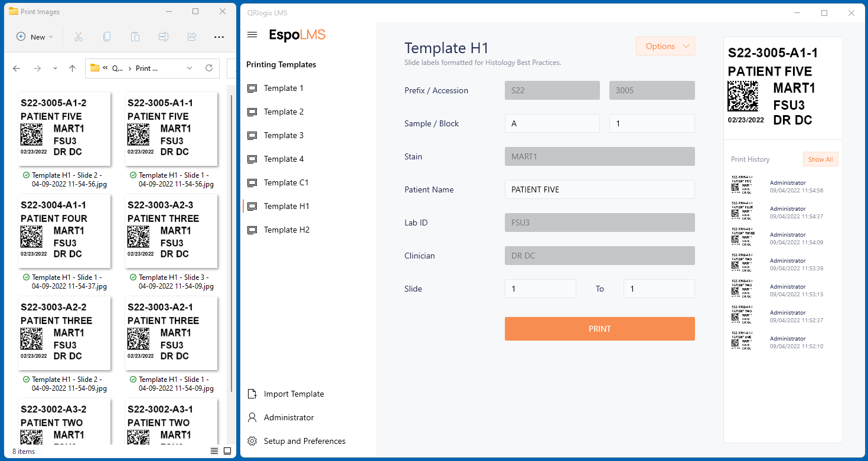Click the Prefix field showing S22
The width and height of the screenshot is (868, 461).
pos(552,90)
